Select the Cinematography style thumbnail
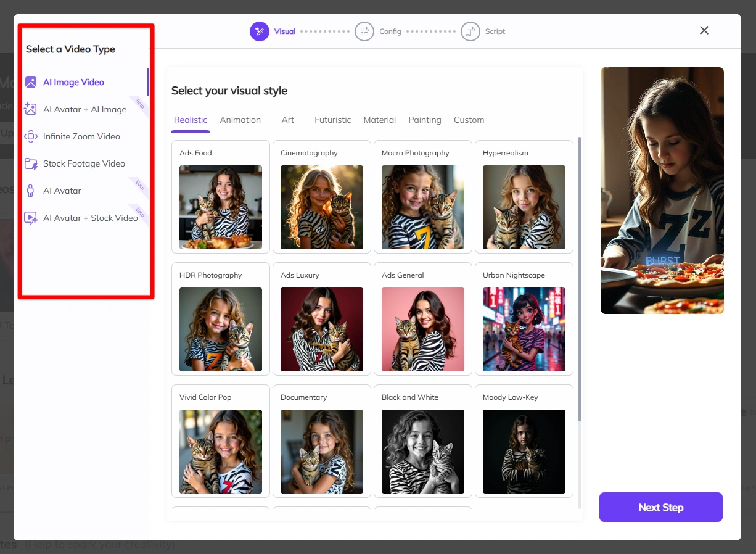The width and height of the screenshot is (756, 554). click(x=322, y=207)
